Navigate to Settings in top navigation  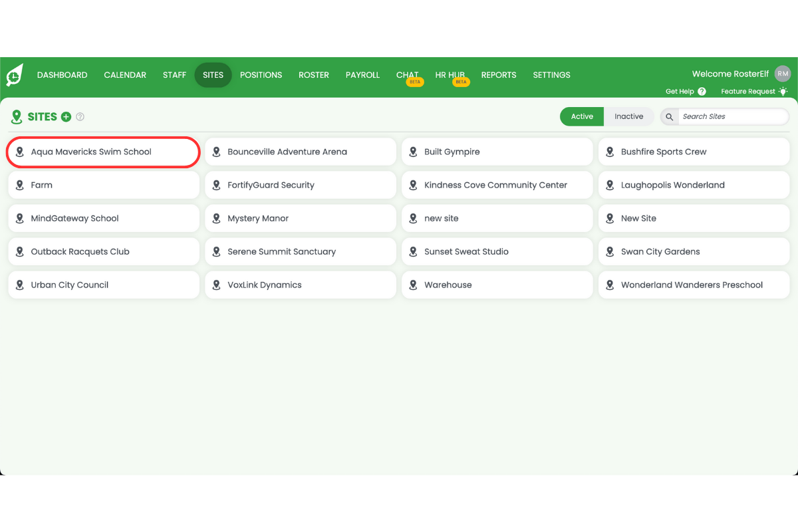[551, 75]
